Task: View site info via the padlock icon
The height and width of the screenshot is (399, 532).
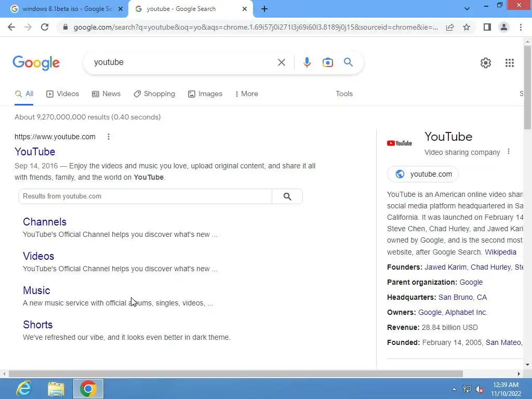Action: (x=65, y=27)
